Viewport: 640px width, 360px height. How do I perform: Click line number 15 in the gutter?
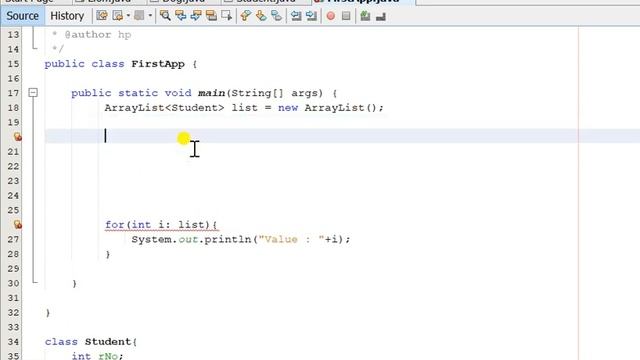pyautogui.click(x=13, y=64)
